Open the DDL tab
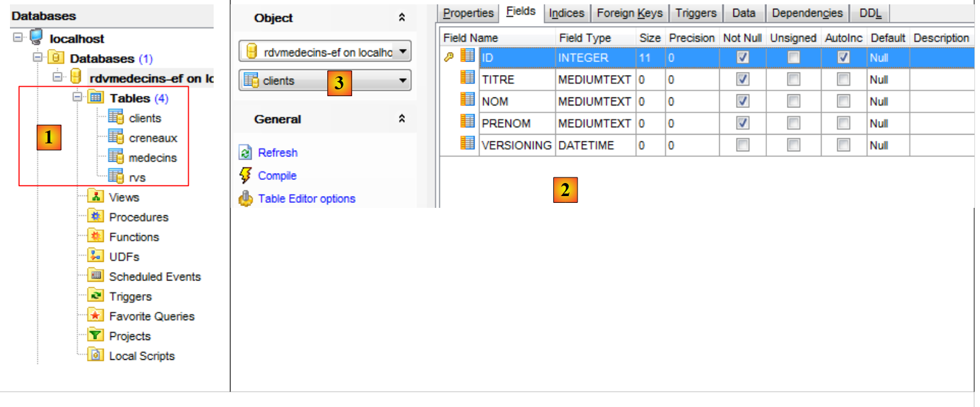Screen dimensions: 980x407 (869, 13)
